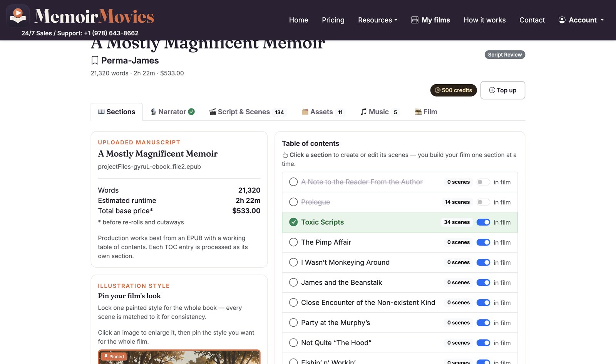Click the 500 credits badge
Screen dimensions: 616x364
[x=454, y=90]
